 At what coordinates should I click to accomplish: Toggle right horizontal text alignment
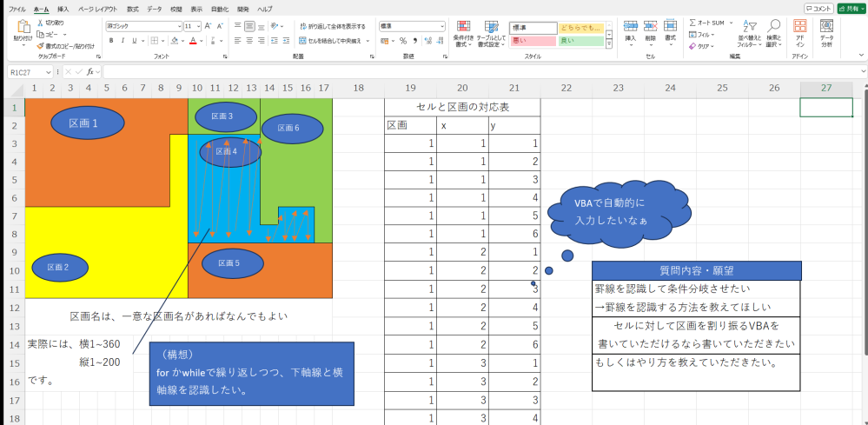click(x=262, y=40)
